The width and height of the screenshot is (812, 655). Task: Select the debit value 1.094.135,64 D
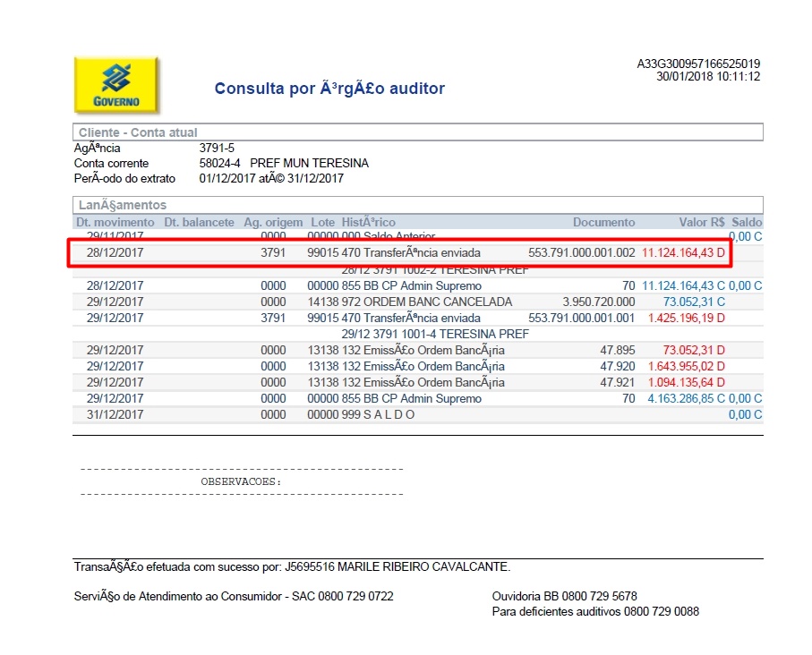pos(686,383)
